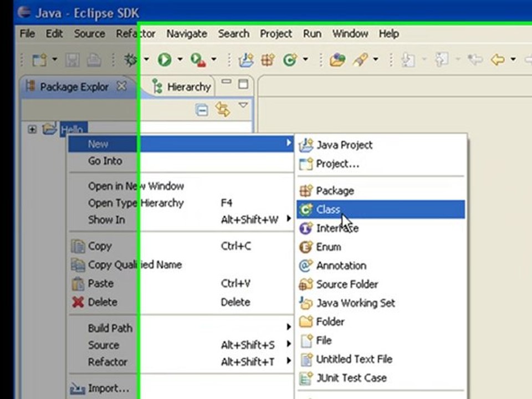Image resolution: width=532 pixels, height=399 pixels.
Task: Click Collapse All in Package Explorer
Action: [x=202, y=110]
